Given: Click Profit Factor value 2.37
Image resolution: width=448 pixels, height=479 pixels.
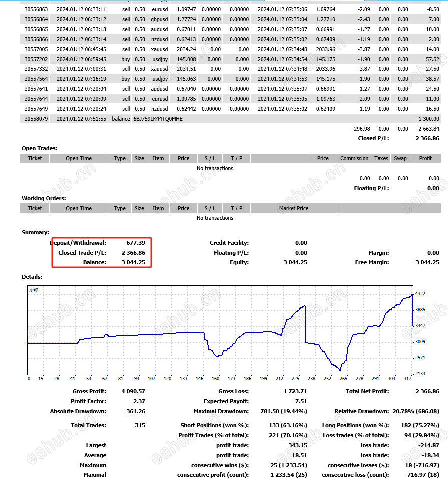Looking at the screenshot, I should click(139, 401).
